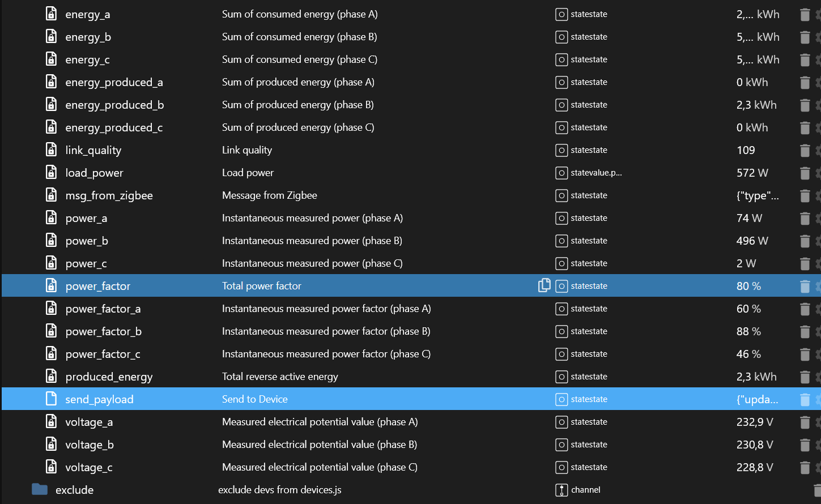This screenshot has height=504, width=821.
Task: Delete the energy_a state
Action: pos(805,14)
